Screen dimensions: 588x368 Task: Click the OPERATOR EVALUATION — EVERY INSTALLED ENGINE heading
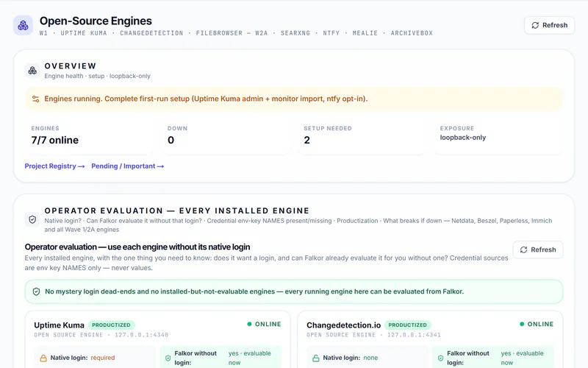[177, 210]
